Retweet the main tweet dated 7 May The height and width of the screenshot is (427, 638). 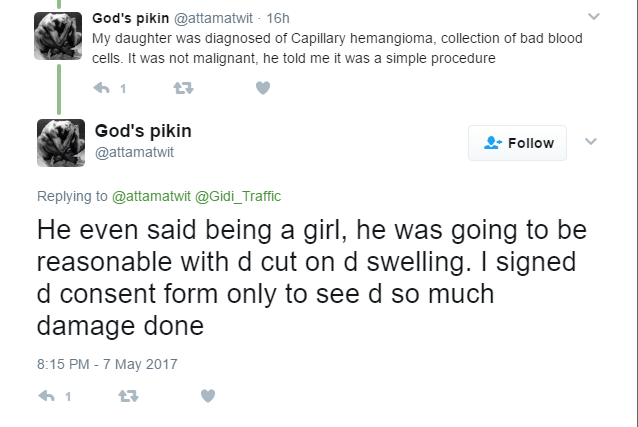tap(127, 396)
